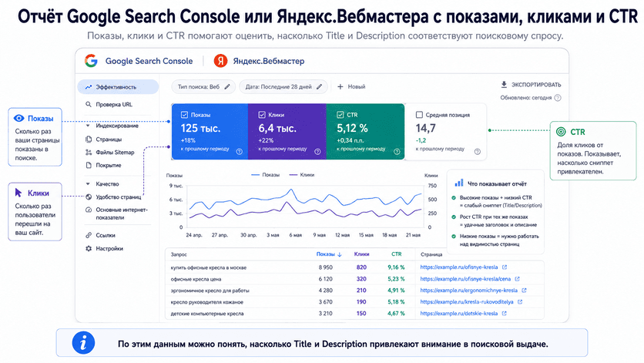
Task: Click the magnifier icon beside Проверка URL
Action: pos(89,104)
